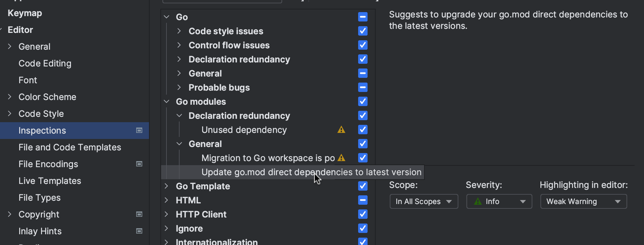
Task: Click warning icon beside Unused dependency
Action: (x=341, y=130)
